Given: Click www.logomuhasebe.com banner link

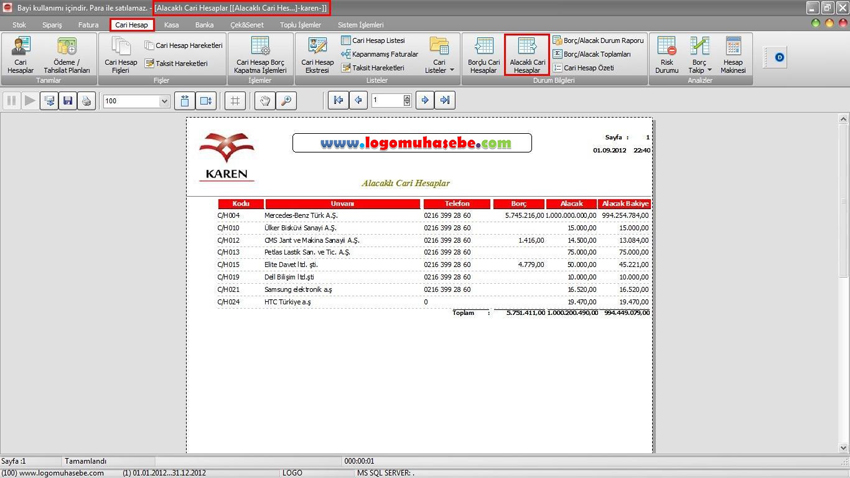Looking at the screenshot, I should (x=412, y=143).
